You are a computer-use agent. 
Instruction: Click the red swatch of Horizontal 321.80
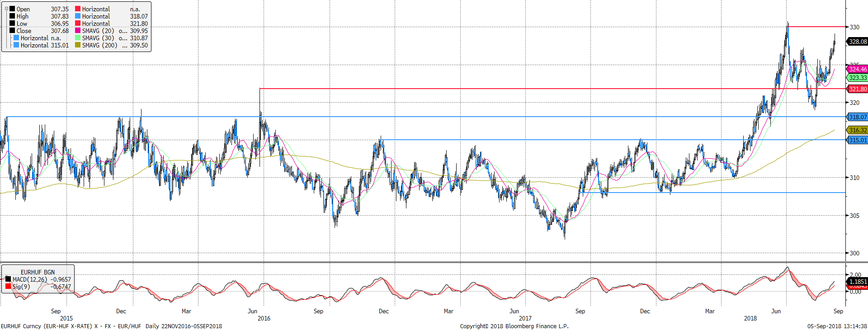pyautogui.click(x=78, y=23)
